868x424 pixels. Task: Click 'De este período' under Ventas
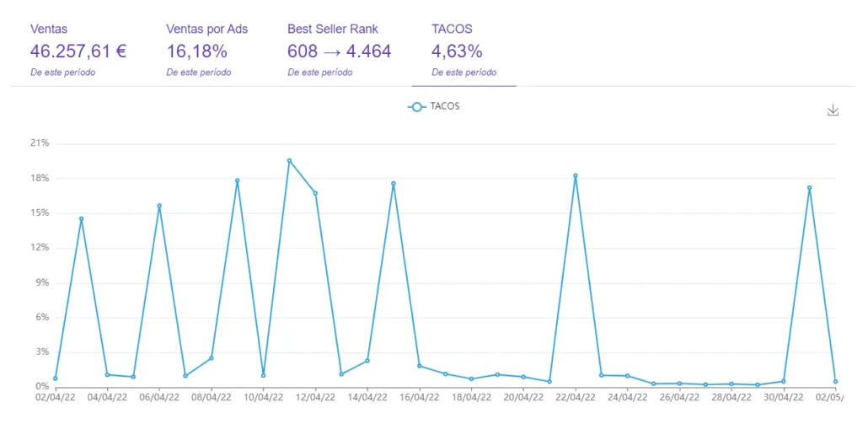pos(62,72)
